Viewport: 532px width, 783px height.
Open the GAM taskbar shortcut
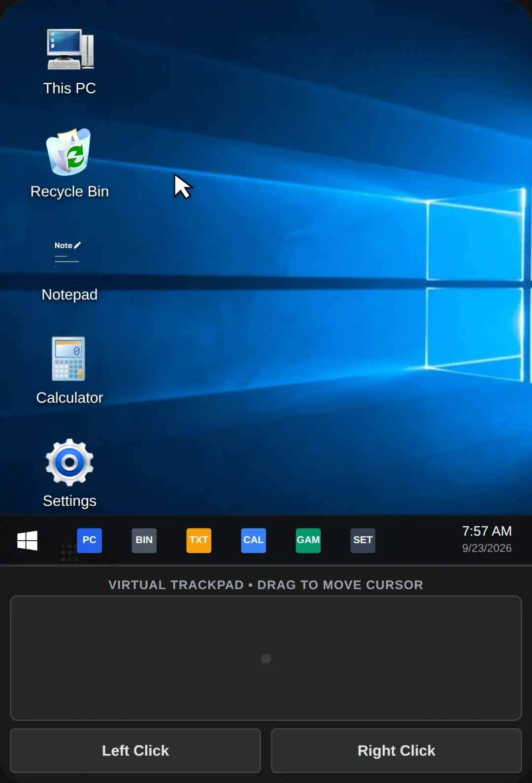point(308,540)
